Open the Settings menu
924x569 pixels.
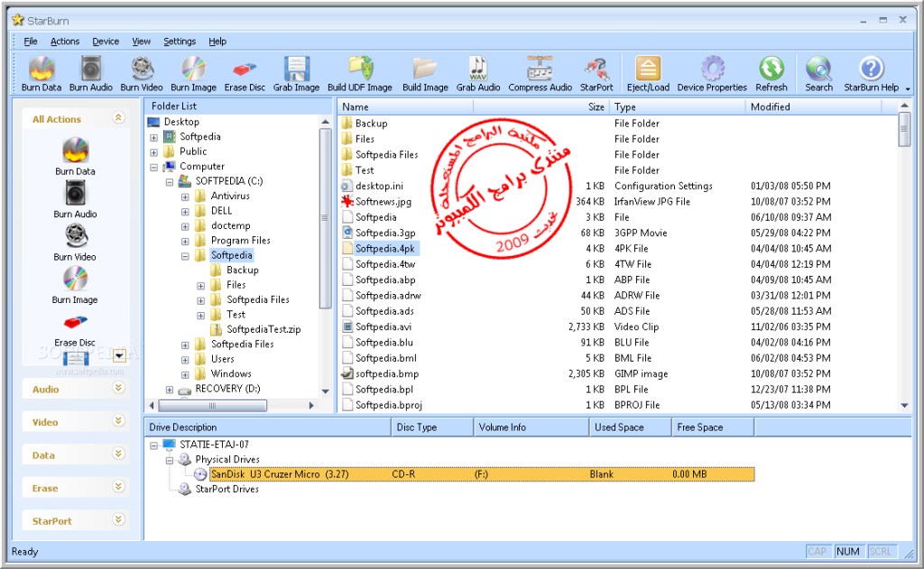[180, 41]
